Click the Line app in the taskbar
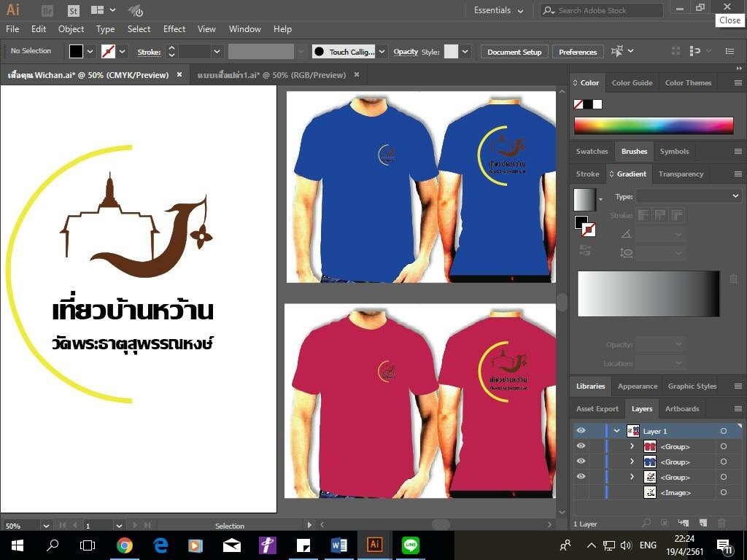This screenshot has height=560, width=747. 411,545
